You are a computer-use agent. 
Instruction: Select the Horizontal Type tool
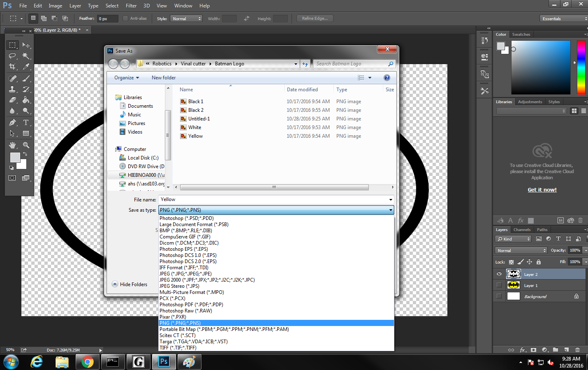pyautogui.click(x=26, y=123)
